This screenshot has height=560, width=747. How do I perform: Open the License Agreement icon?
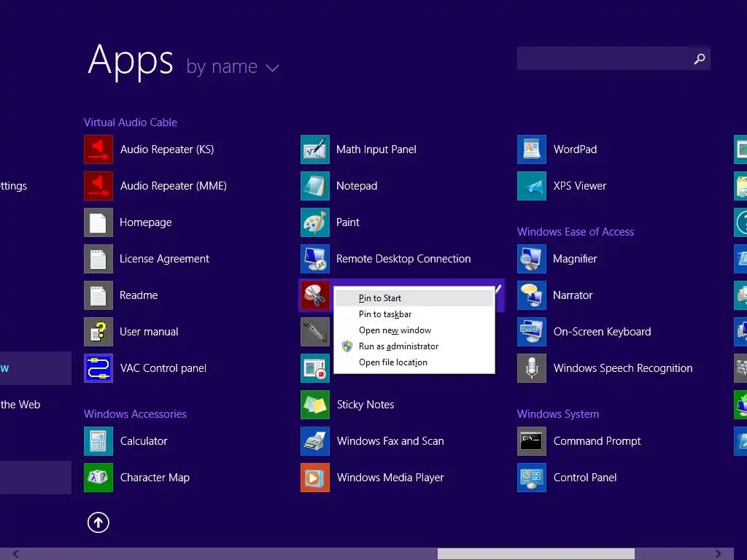[x=98, y=259]
